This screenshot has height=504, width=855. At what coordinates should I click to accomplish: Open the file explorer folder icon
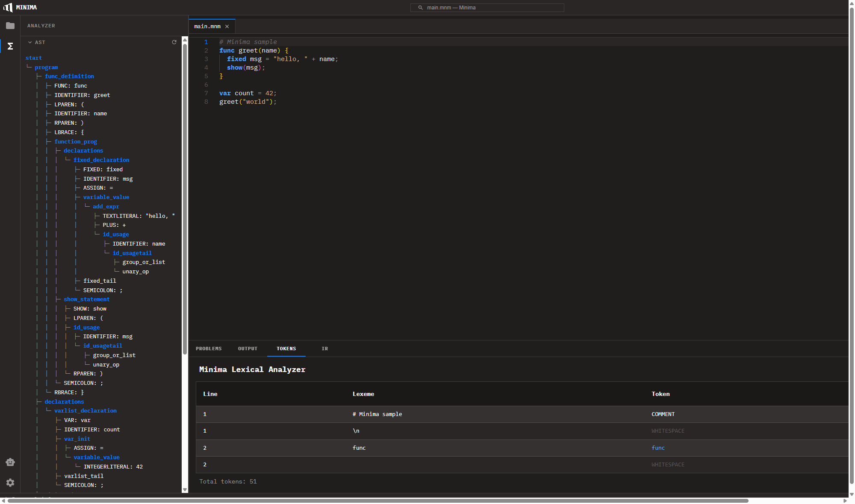tap(10, 26)
